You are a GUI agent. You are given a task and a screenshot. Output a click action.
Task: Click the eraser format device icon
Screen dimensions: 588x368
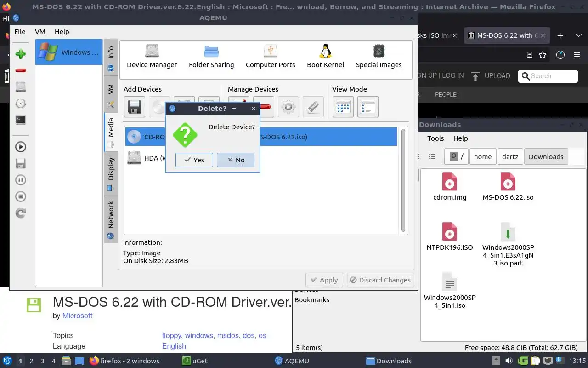(x=313, y=107)
